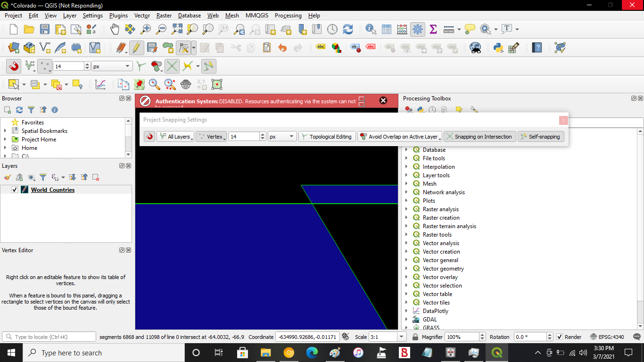Image resolution: width=644 pixels, height=362 pixels.
Task: Select the Pan Map hand tool
Action: tap(115, 29)
